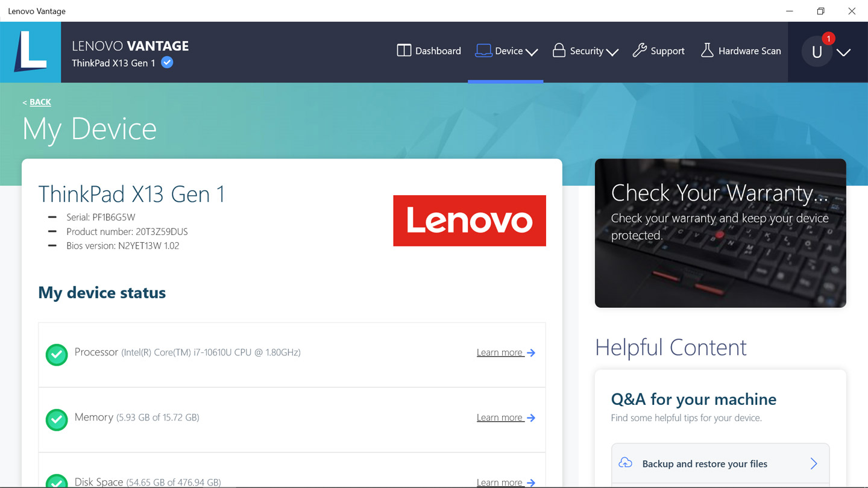The width and height of the screenshot is (868, 488).
Task: Select the Device menu label
Action: [x=509, y=51]
